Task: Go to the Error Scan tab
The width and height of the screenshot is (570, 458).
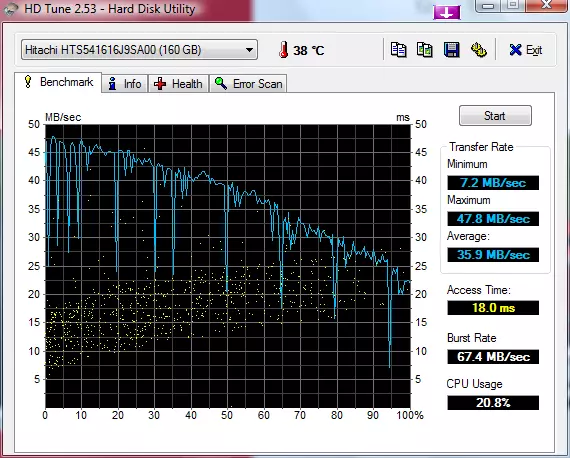Action: pos(248,84)
